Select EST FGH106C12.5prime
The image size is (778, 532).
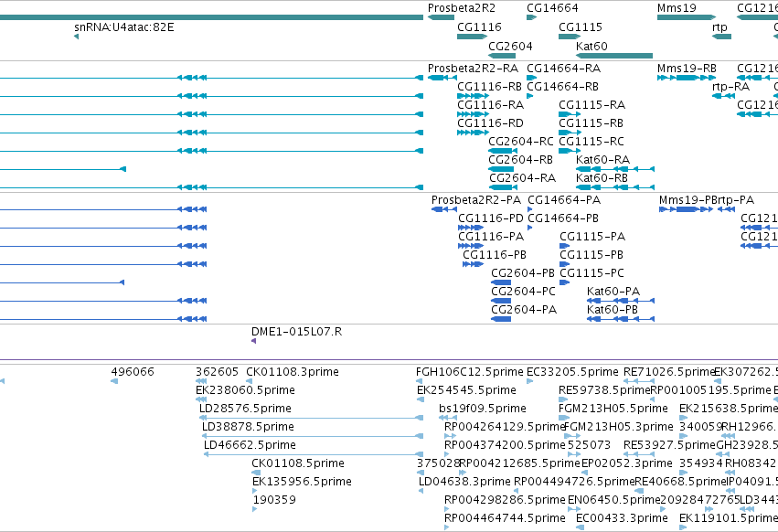(x=470, y=372)
